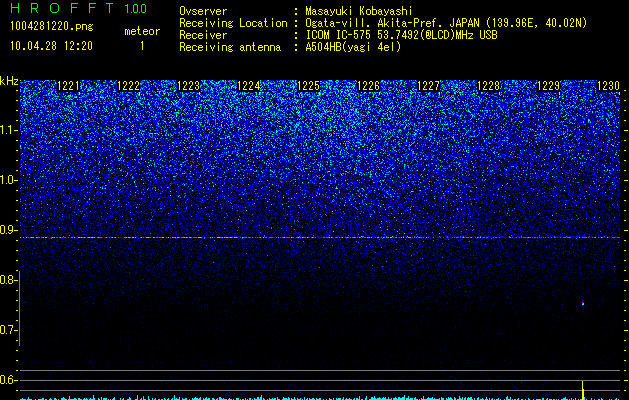Click time marker 1221

click(69, 86)
